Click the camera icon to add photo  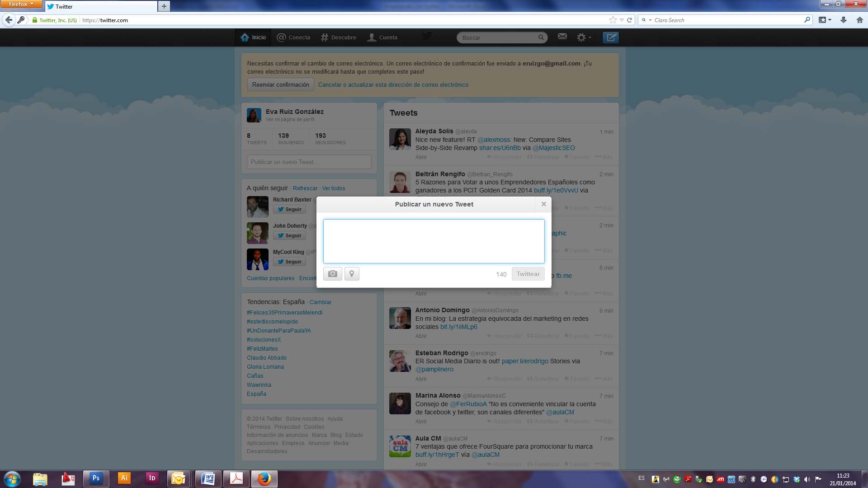pos(332,274)
